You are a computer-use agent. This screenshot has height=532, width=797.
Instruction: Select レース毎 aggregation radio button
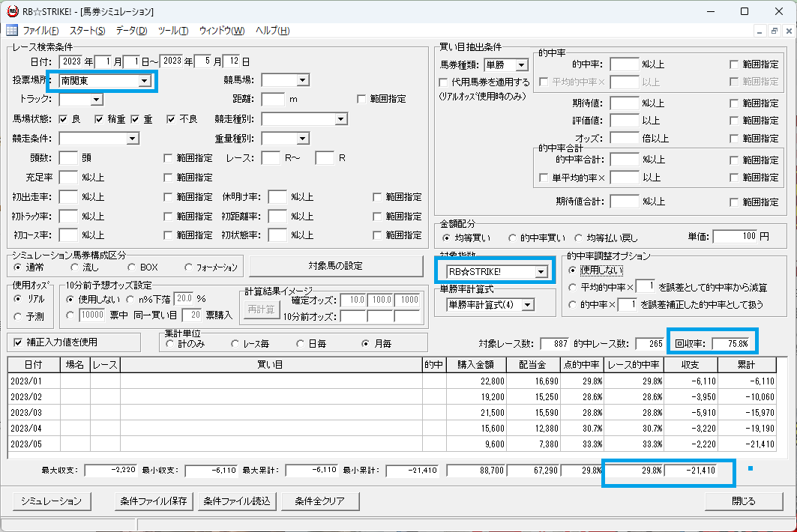(235, 344)
